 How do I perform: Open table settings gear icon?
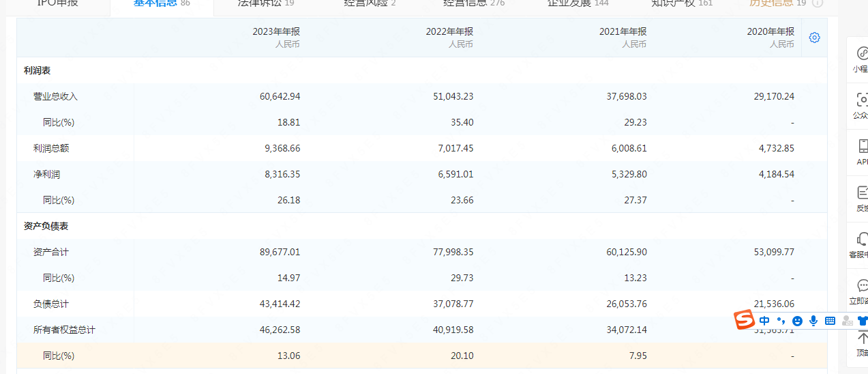814,38
